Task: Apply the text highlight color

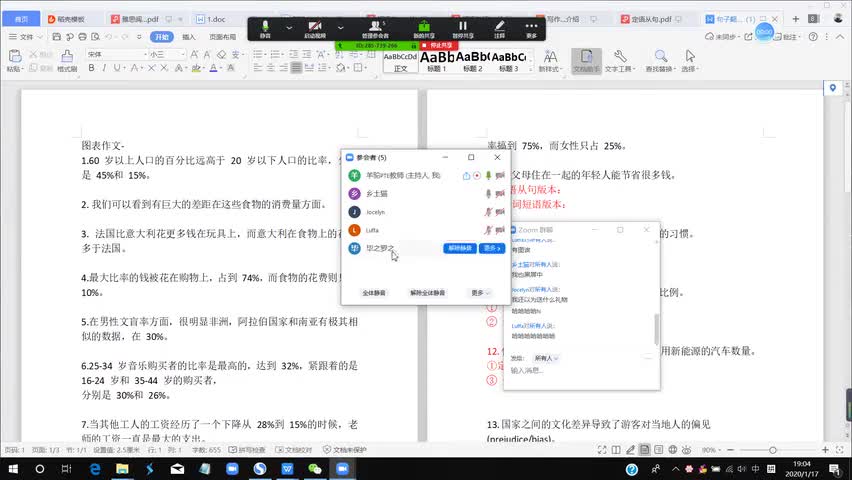Action: [196, 68]
